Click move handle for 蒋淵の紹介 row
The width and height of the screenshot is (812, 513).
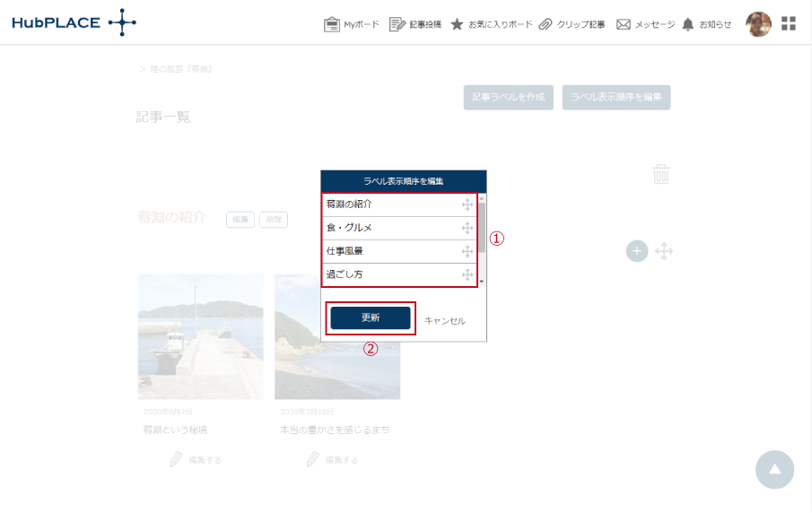point(467,204)
